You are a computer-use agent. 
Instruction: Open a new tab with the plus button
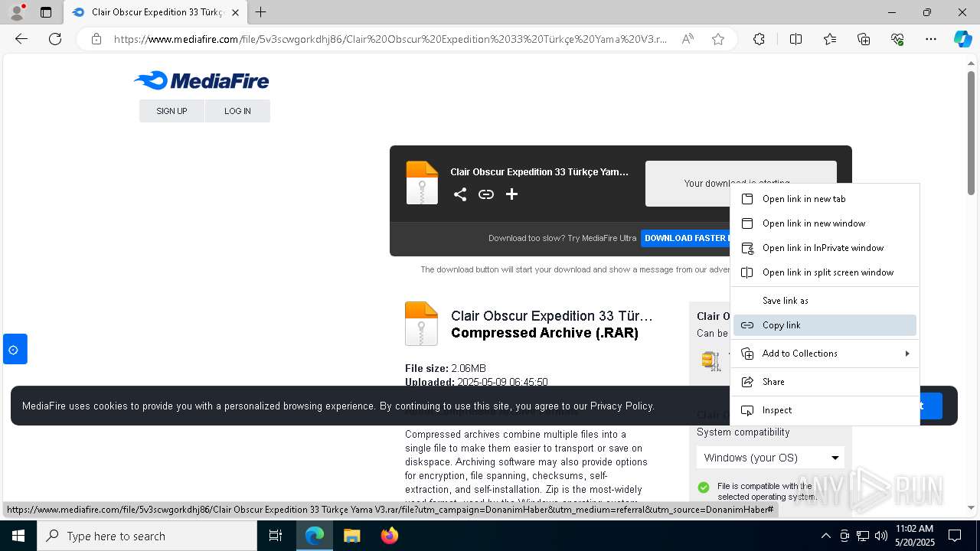[x=260, y=12]
